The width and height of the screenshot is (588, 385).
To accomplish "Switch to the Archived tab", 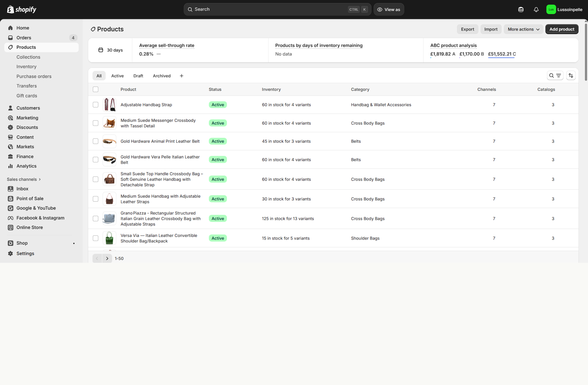I will click(x=162, y=76).
